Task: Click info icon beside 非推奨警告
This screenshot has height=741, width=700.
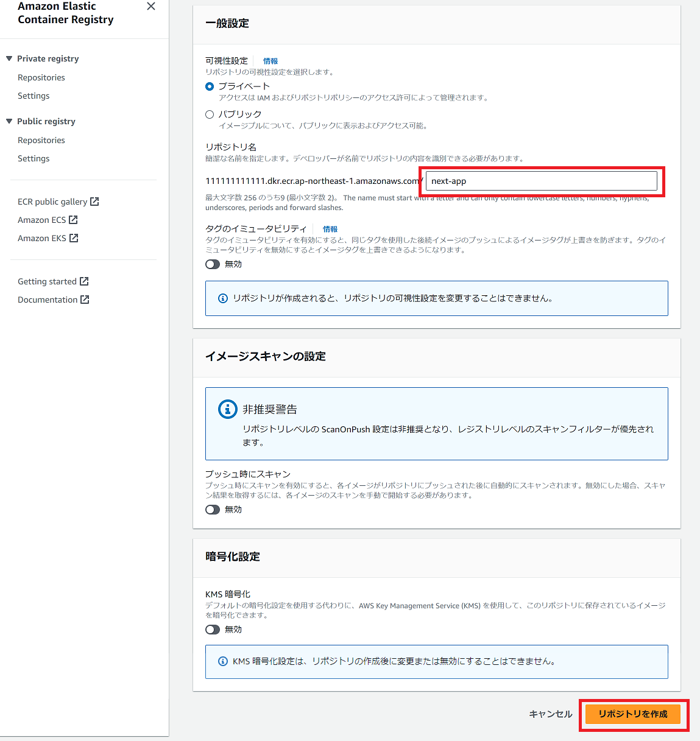Action: pyautogui.click(x=228, y=409)
